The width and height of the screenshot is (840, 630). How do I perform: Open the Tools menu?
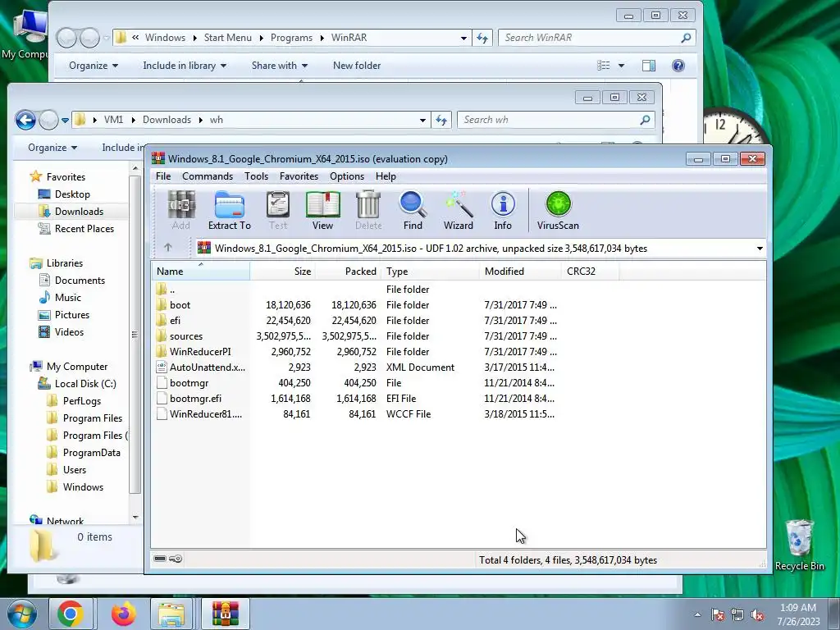click(x=256, y=176)
